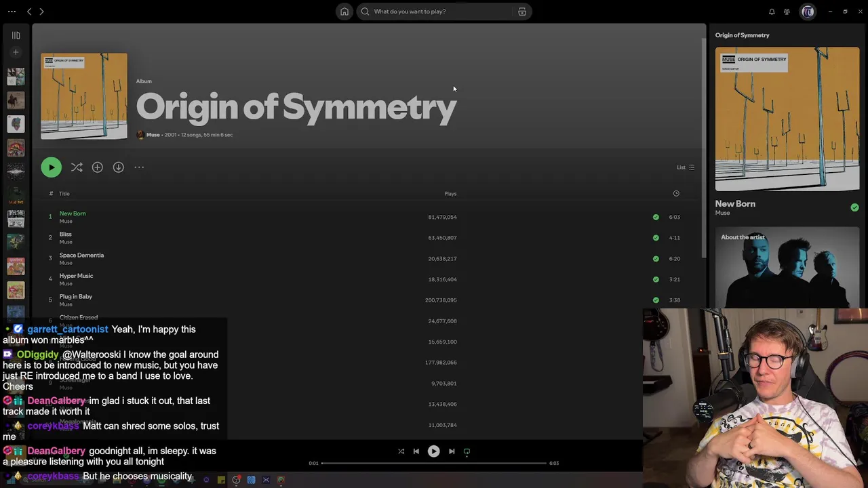Download the album

coord(119,167)
